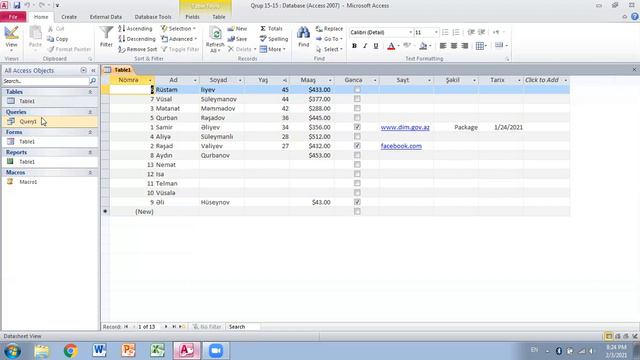The image size is (640, 360).
Task: Open Nömrə column dropdown arrow
Action: pos(150,80)
